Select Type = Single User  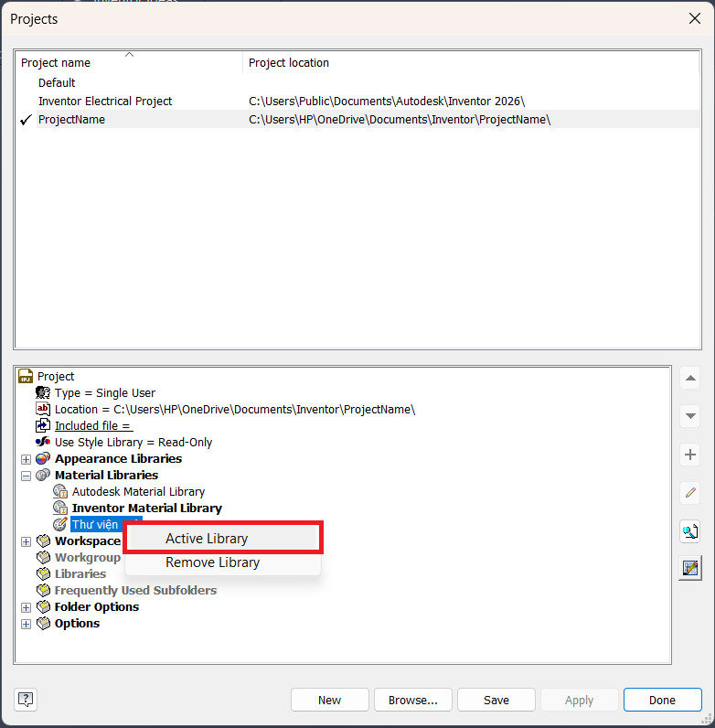[x=105, y=392]
